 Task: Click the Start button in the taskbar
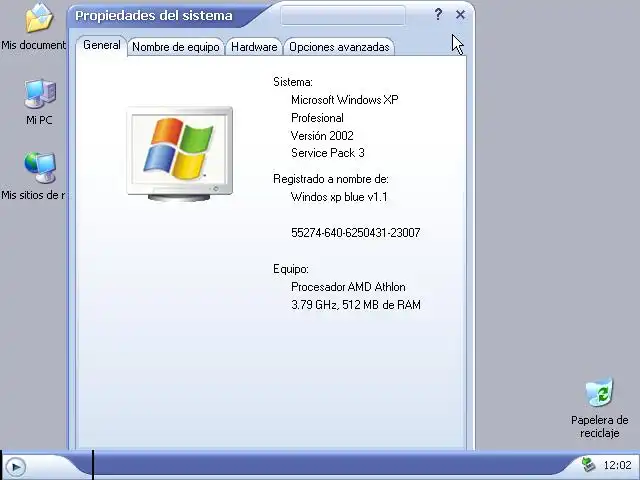click(16, 466)
